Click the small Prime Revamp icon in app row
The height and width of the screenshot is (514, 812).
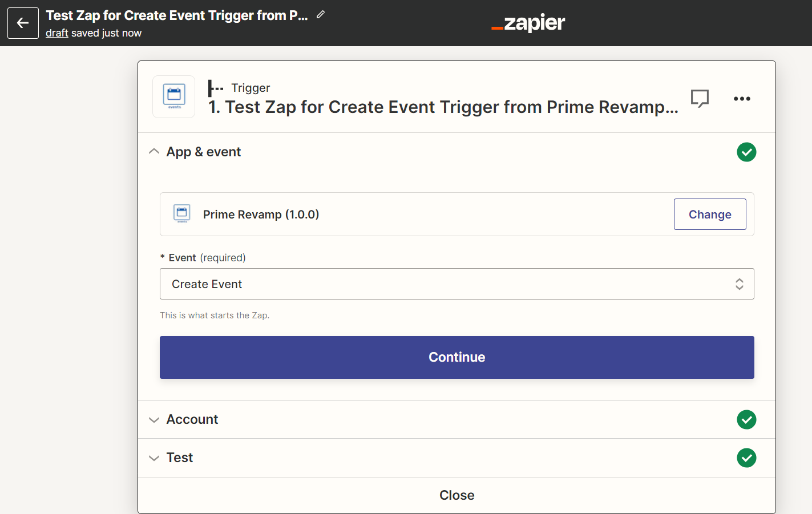coord(182,214)
